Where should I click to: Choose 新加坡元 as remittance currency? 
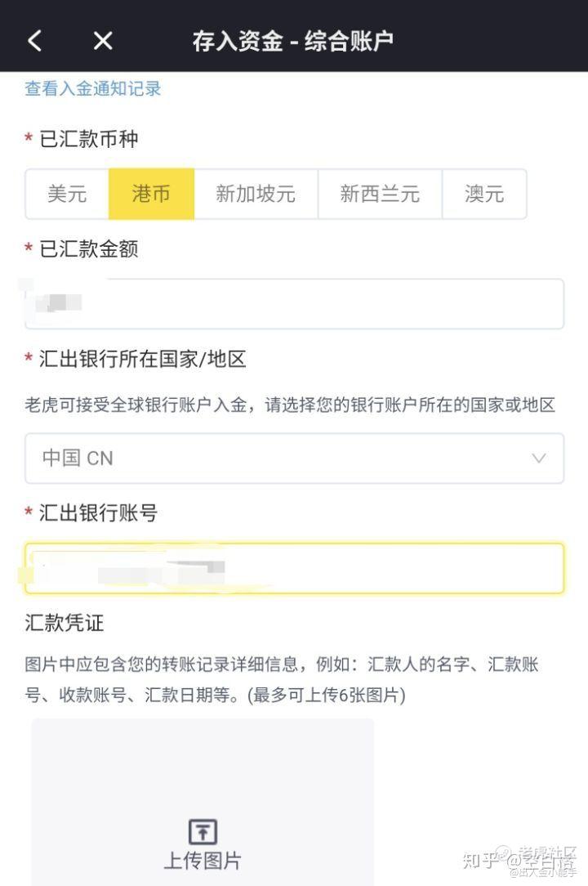tap(257, 194)
